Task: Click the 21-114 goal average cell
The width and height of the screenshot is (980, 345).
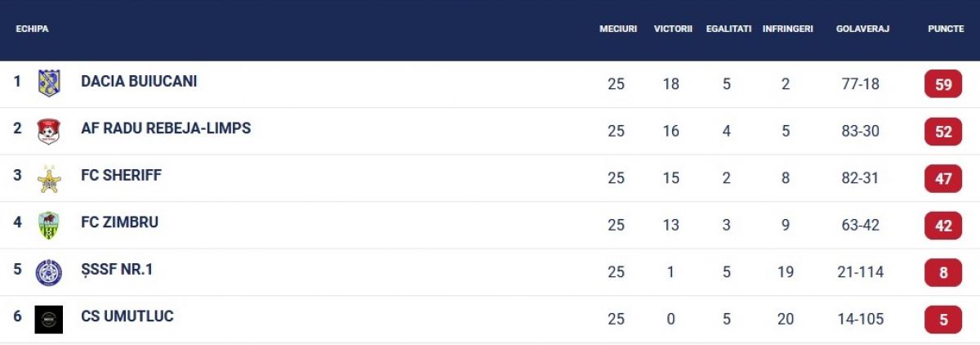Action: [x=861, y=272]
